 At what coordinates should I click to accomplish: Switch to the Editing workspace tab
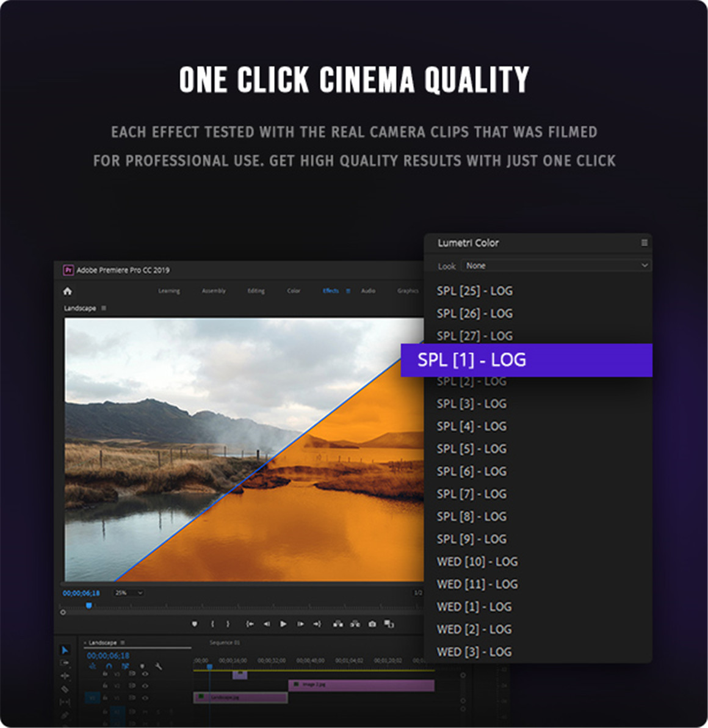(x=256, y=291)
